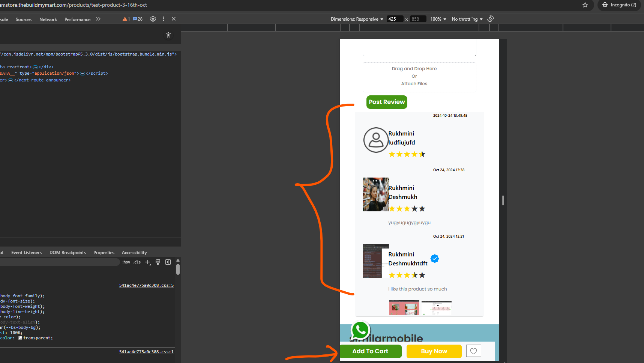
Task: Click the transparent color swatch
Action: point(20,338)
